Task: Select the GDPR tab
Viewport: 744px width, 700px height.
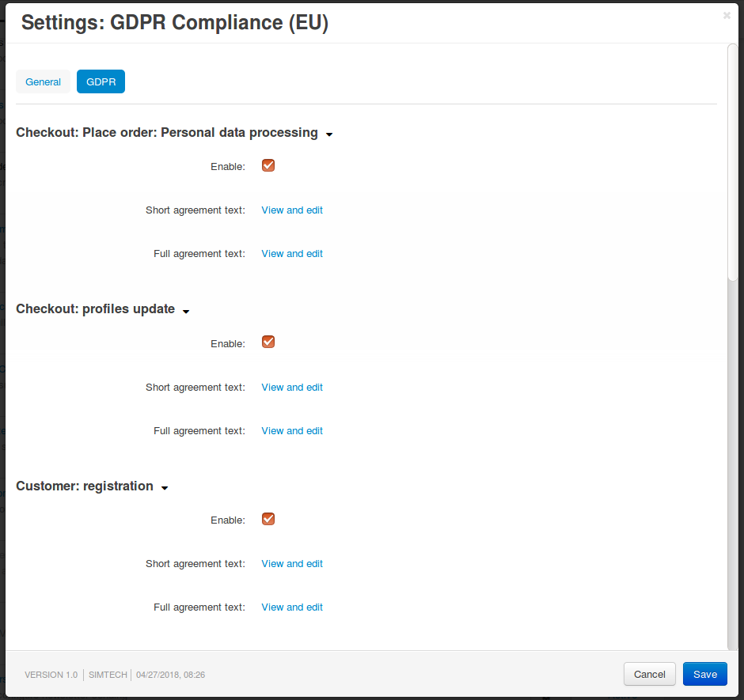Action: click(101, 81)
